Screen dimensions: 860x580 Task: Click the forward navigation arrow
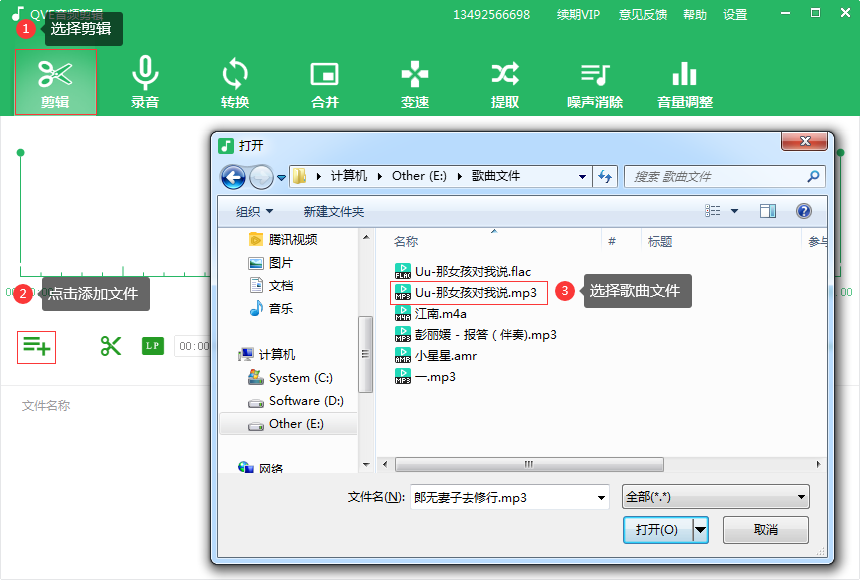click(x=261, y=177)
